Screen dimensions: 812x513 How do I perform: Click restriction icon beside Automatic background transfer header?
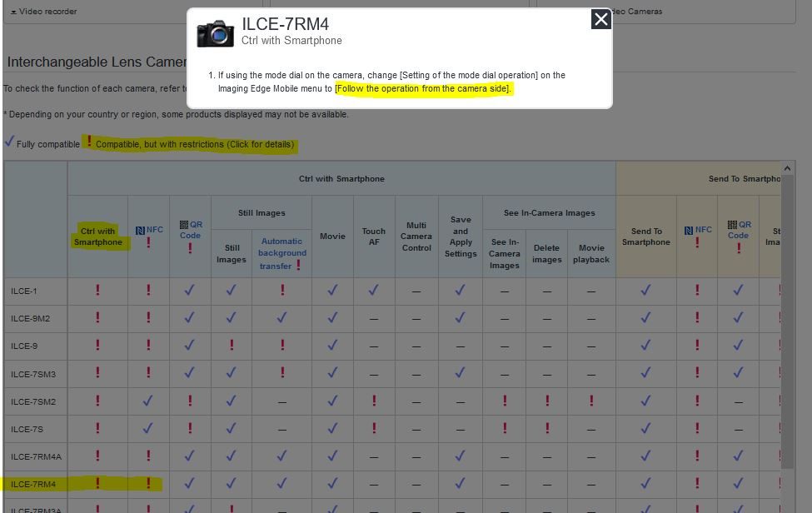pos(298,266)
